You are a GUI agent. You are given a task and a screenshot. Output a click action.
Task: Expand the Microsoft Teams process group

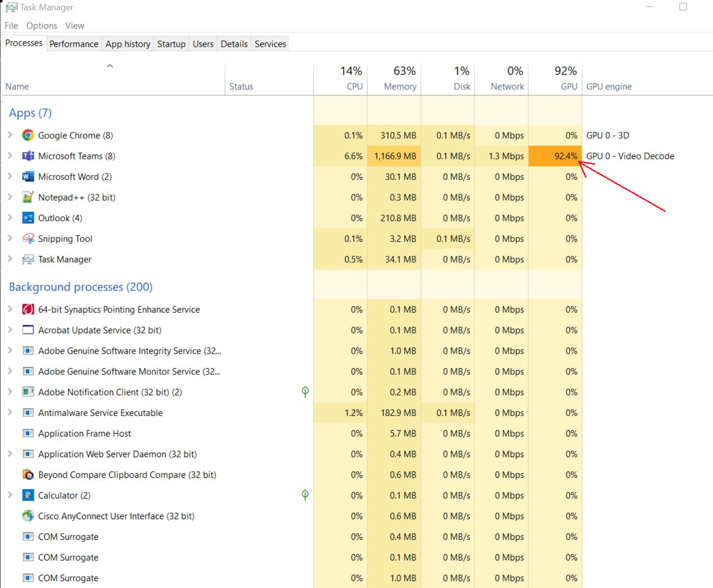point(10,156)
